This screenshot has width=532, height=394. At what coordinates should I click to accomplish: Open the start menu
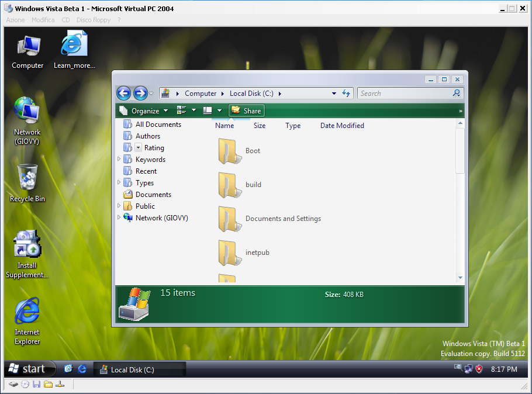click(30, 368)
